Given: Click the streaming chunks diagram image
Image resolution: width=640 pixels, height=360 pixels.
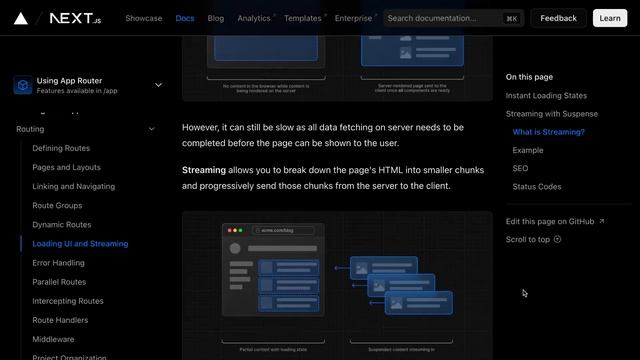Looking at the screenshot, I should [x=337, y=286].
